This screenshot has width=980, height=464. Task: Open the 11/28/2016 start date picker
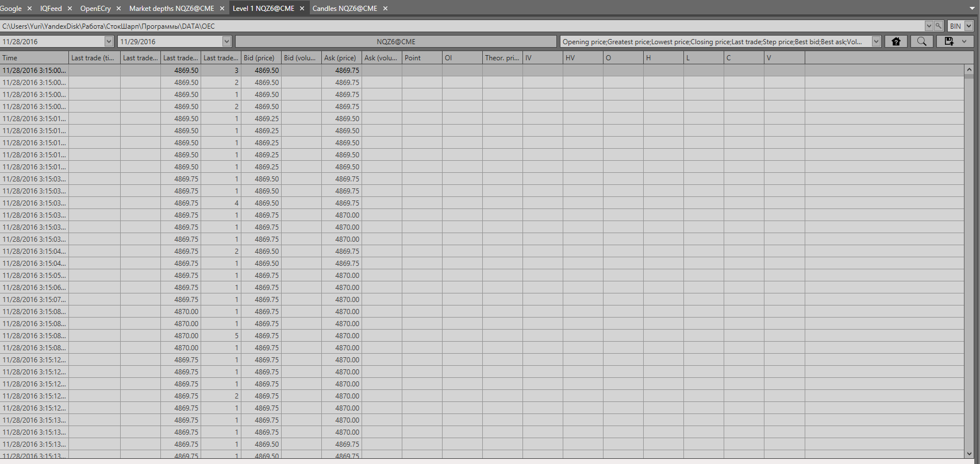109,41
